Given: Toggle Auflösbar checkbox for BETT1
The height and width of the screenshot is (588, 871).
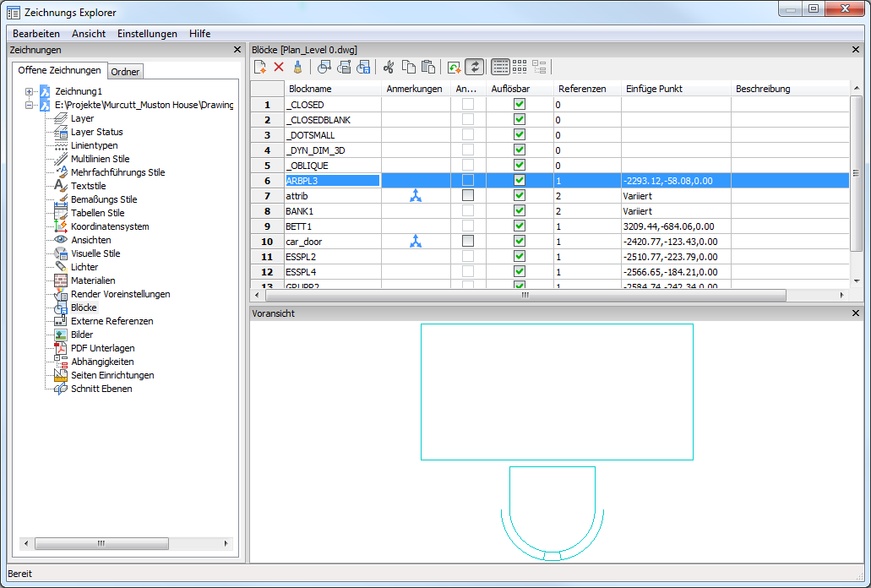Looking at the screenshot, I should [x=520, y=226].
